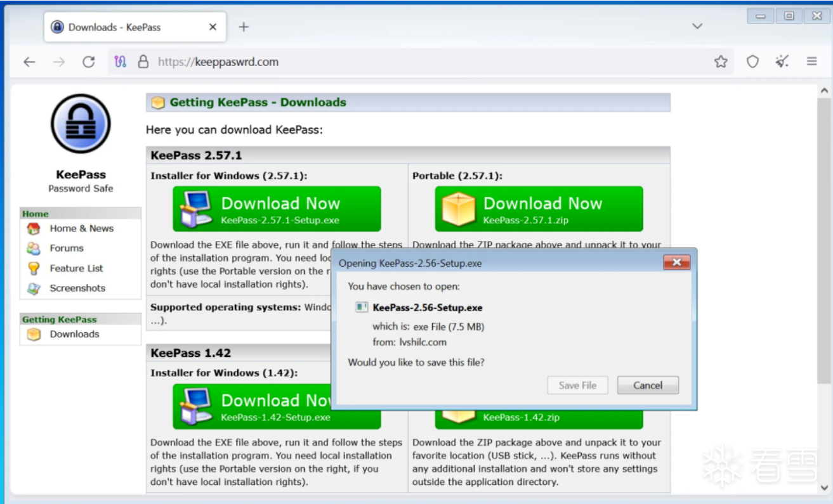Click the 'Home' sidebar section heading
Screen dimensions: 833x504
(x=36, y=214)
